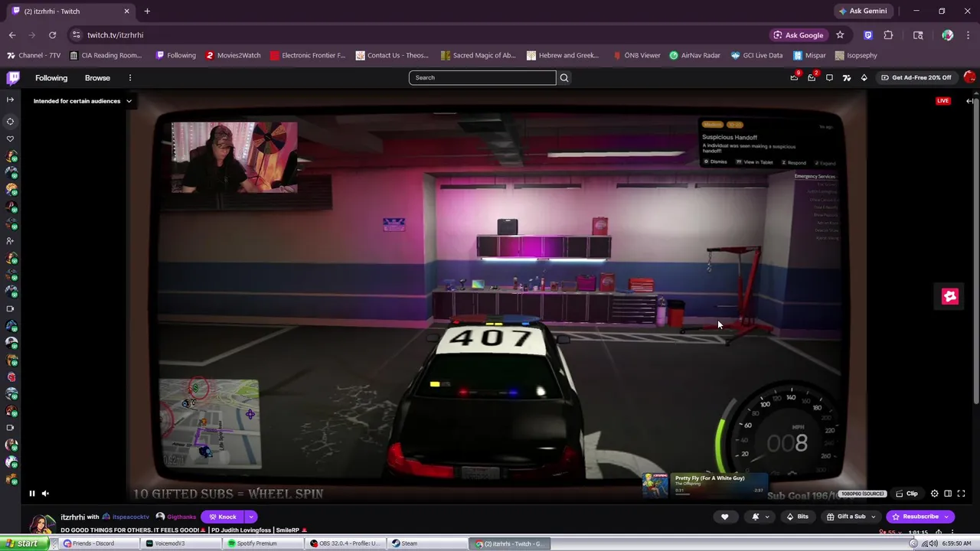
Task: Enter fullscreen in the video player
Action: point(962,494)
